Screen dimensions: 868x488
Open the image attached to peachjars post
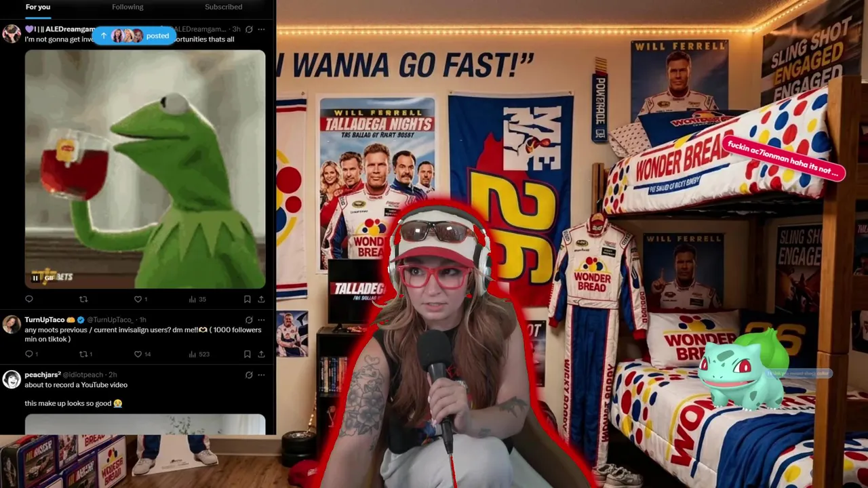tap(145, 424)
